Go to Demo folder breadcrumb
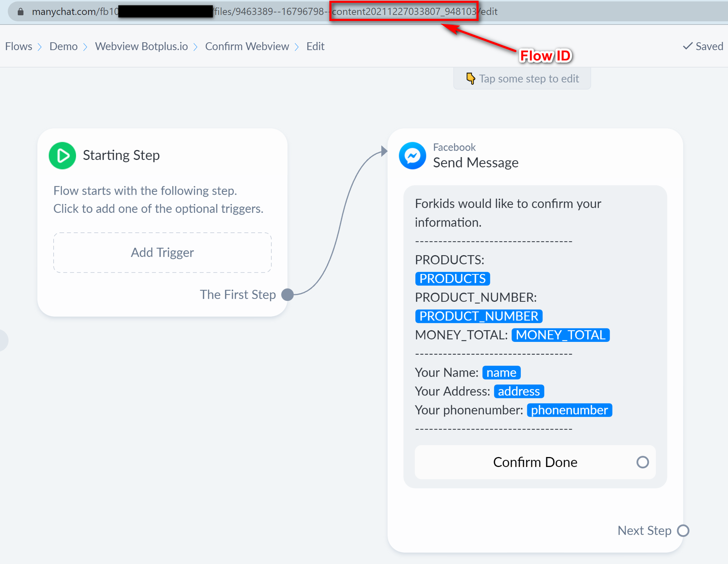The image size is (728, 564). click(x=63, y=46)
